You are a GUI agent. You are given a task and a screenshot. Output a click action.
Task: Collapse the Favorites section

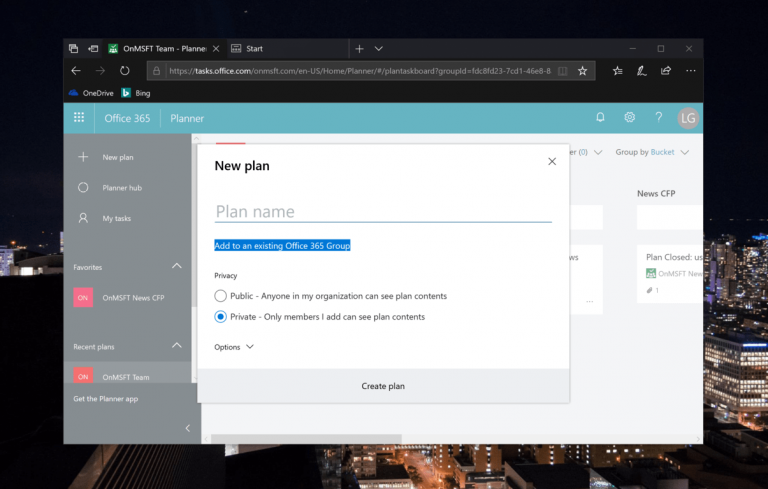177,266
